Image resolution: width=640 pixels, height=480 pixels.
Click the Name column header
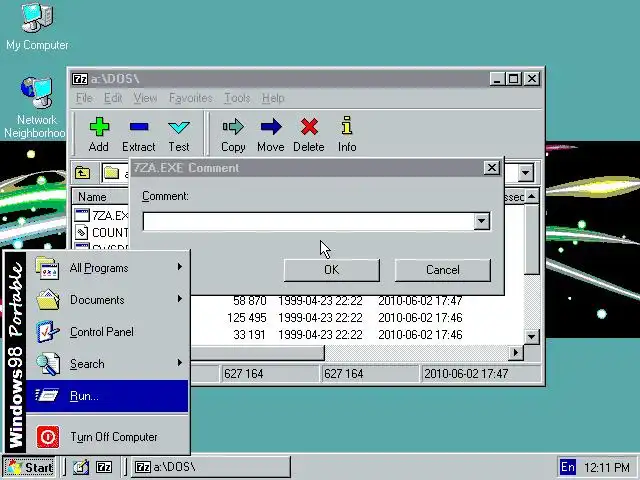100,197
